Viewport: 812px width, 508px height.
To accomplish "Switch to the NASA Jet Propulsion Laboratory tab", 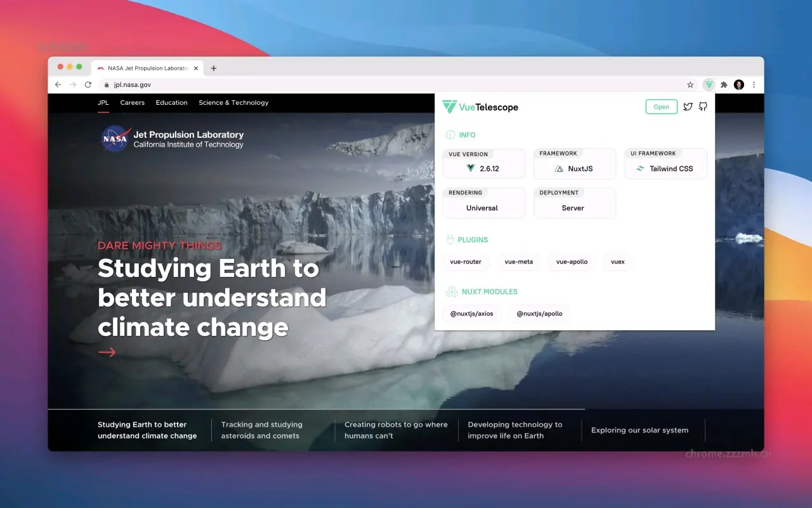I will tap(147, 68).
